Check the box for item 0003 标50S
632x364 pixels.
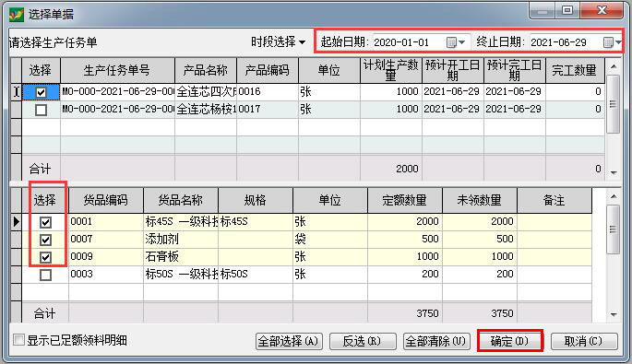[45, 275]
